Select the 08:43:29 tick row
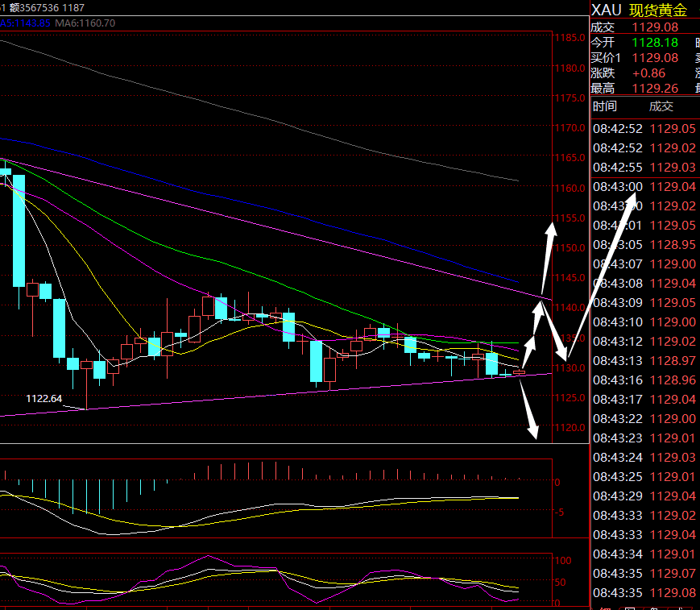 (x=644, y=496)
